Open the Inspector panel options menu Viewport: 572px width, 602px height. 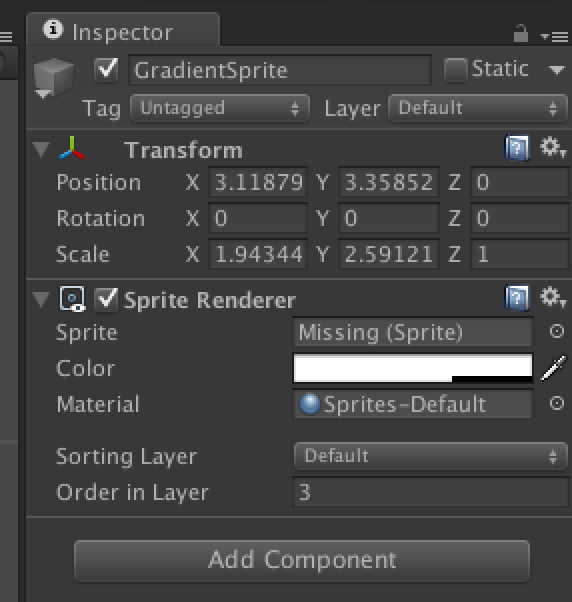(554, 36)
